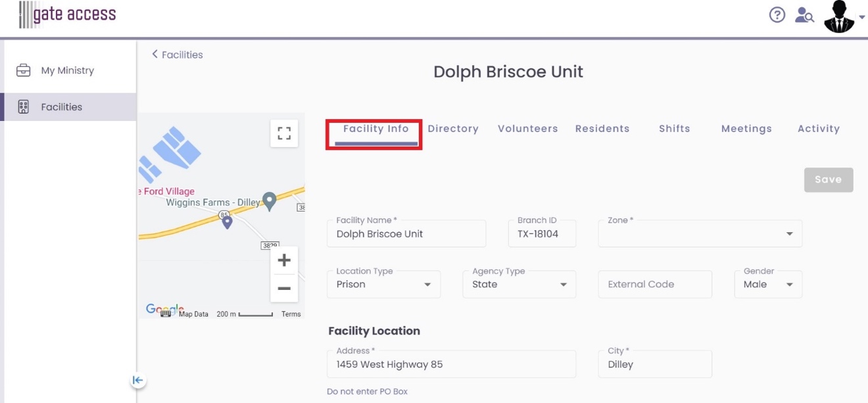Viewport: 868px width, 403px height.
Task: Expand the Agency Type dropdown
Action: click(519, 285)
